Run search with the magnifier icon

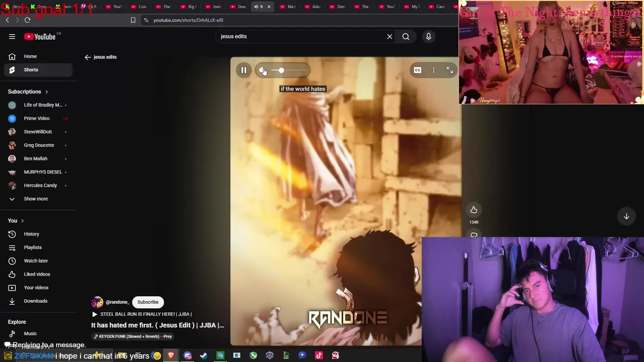pyautogui.click(x=406, y=36)
